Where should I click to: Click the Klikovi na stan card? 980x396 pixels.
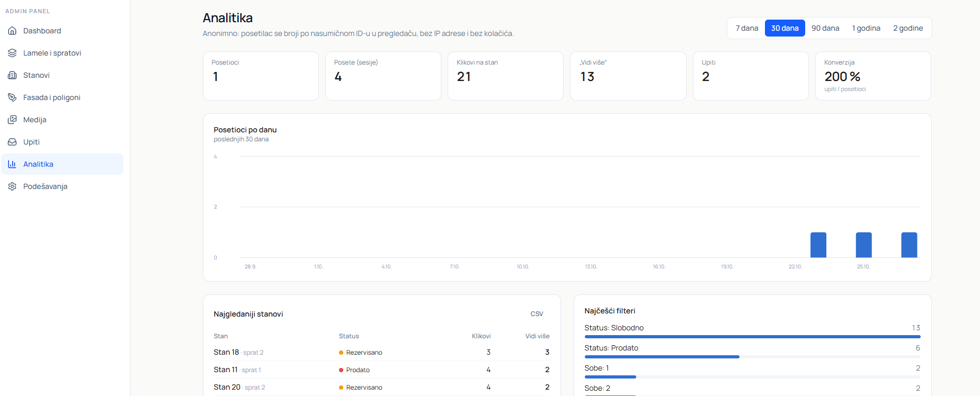[x=505, y=76]
